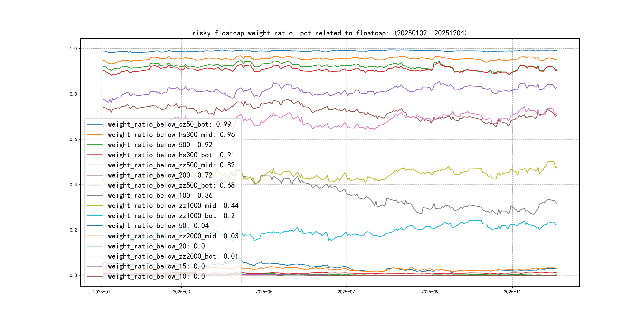This screenshot has height=322, width=644.
Task: Click red line swatch for hs300_bot legend
Action: pos(94,155)
